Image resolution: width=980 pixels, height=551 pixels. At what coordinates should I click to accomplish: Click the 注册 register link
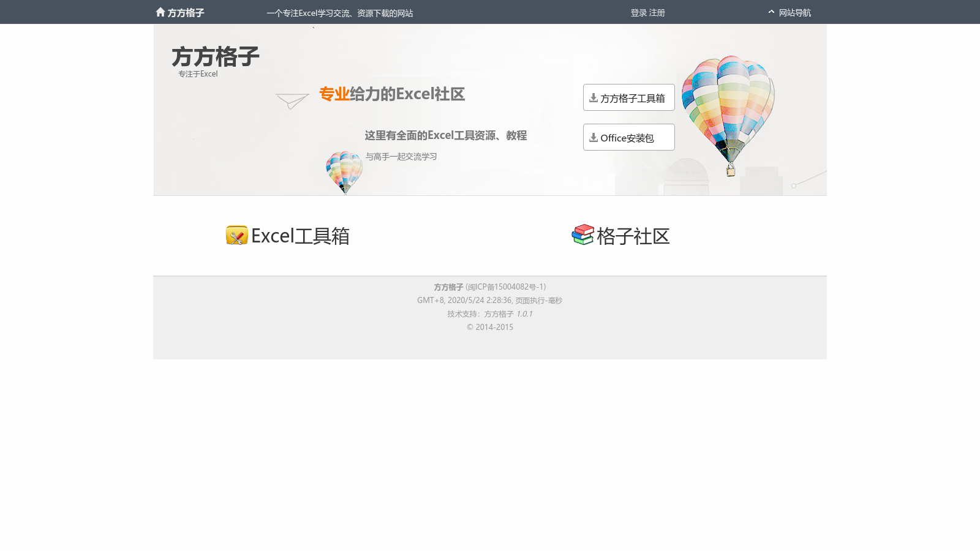657,13
